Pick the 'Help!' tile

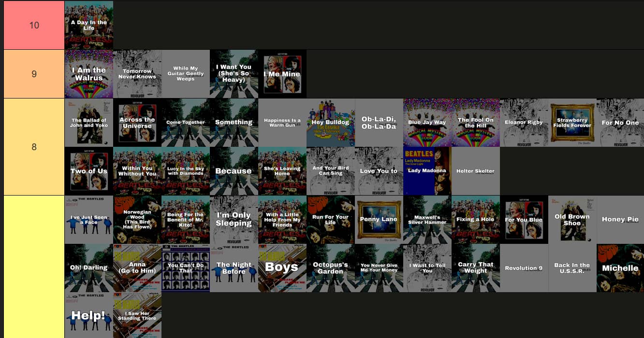point(89,315)
